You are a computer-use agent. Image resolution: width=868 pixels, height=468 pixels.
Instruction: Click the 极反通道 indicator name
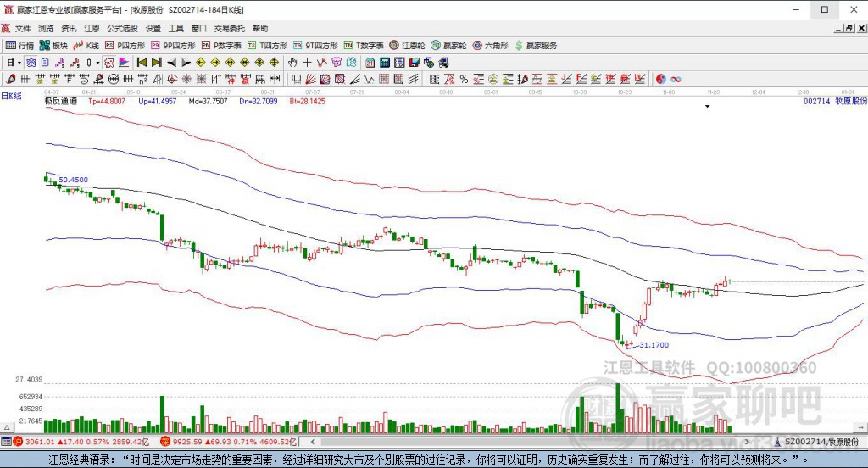pyautogui.click(x=61, y=102)
